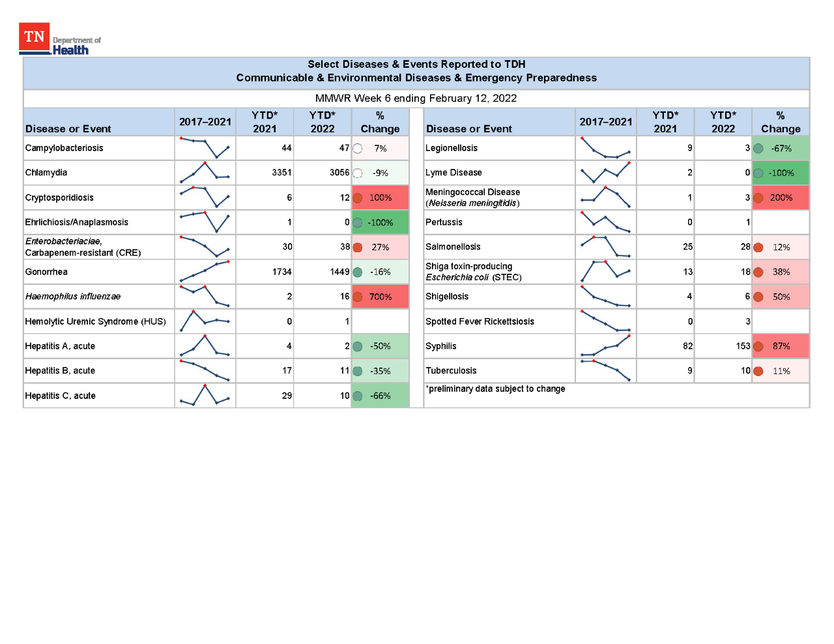Click the 'Shiga toxin-producing Escherichia coli' label
This screenshot has height=644, width=834.
coord(474,272)
